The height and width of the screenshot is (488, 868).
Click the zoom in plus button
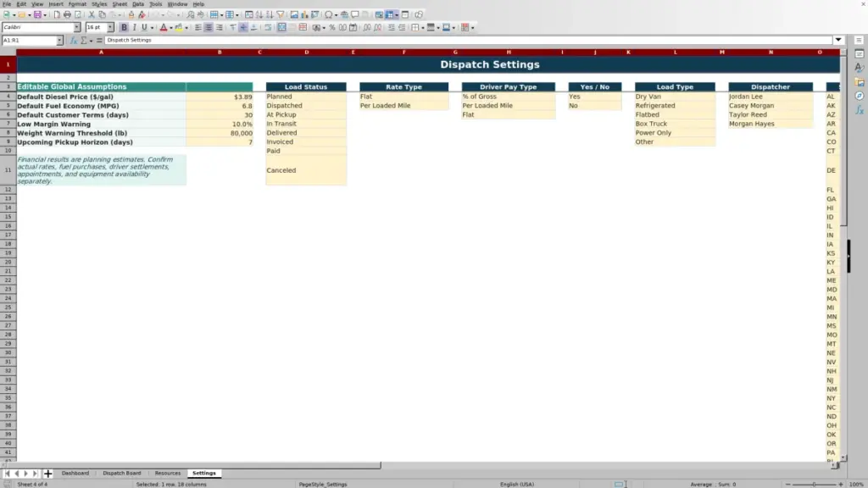coord(840,484)
